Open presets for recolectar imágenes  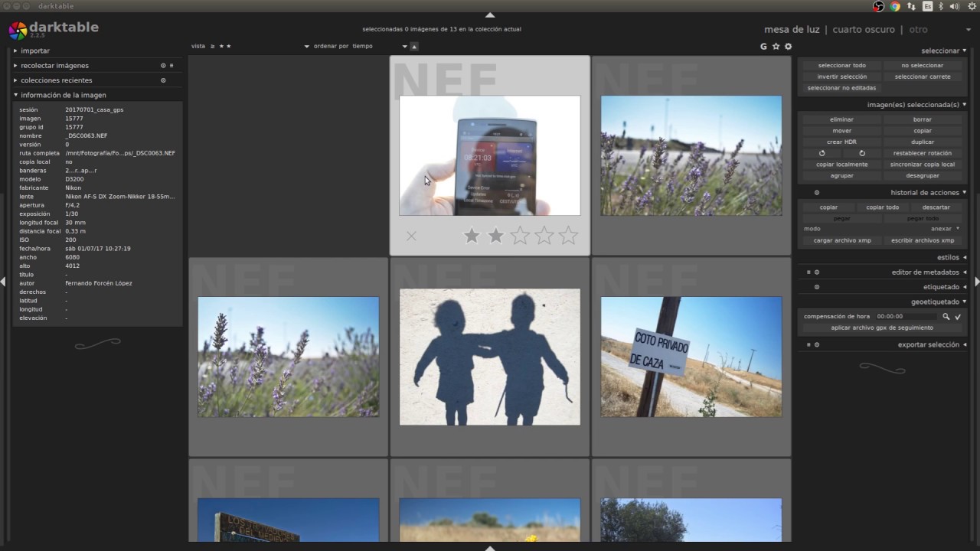click(171, 66)
